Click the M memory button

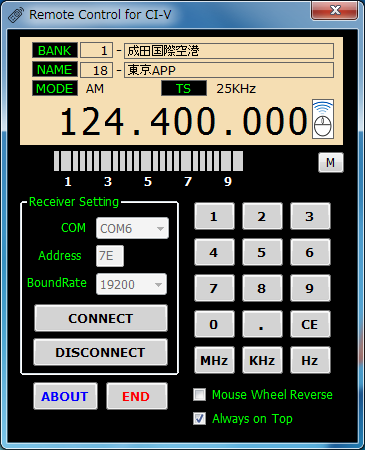330,163
